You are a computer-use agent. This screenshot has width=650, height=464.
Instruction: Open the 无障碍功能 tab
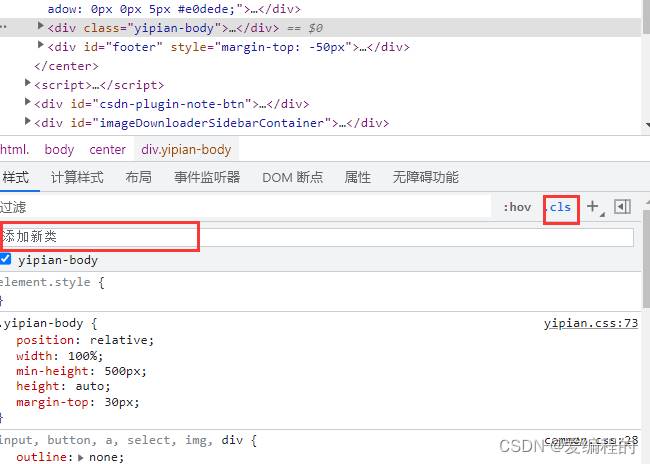[425, 177]
